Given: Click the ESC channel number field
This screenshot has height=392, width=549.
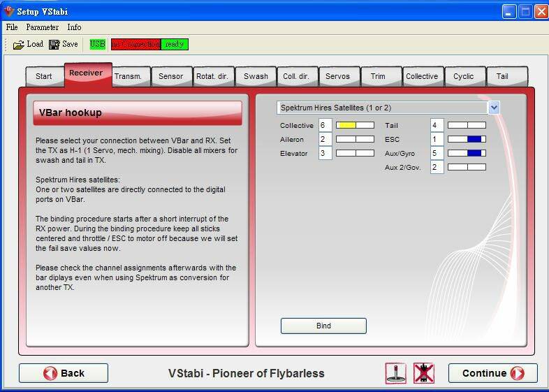Looking at the screenshot, I should 437,139.
